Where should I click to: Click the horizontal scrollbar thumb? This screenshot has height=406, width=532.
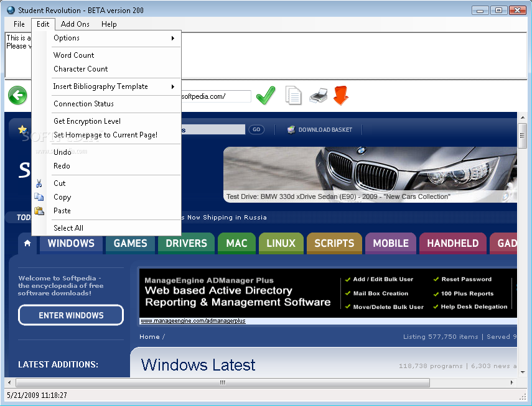click(x=223, y=382)
